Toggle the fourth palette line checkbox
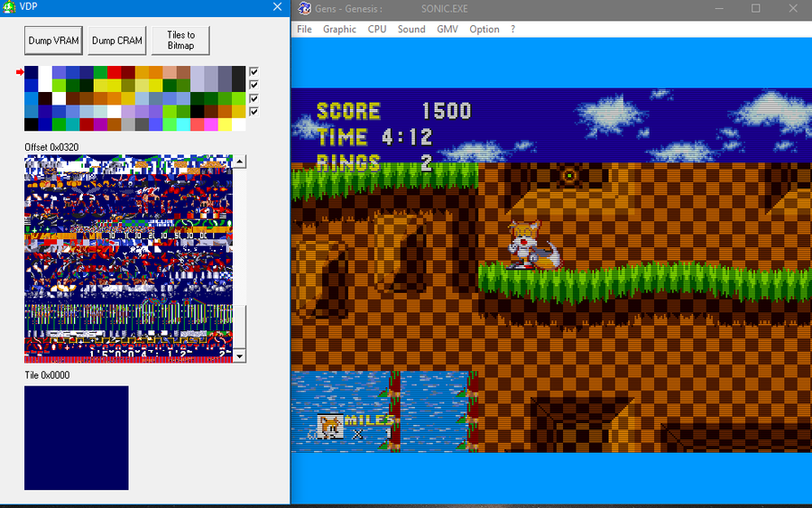 254,111
